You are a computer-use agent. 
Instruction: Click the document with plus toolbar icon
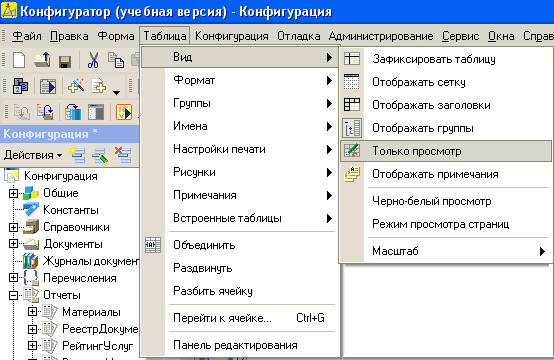pyautogui.click(x=99, y=86)
